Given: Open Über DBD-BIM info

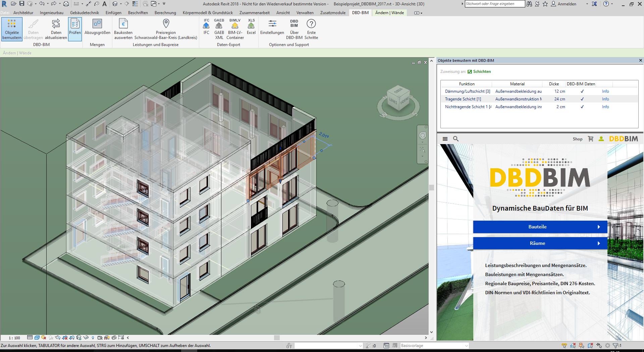Looking at the screenshot, I should click(x=294, y=29).
